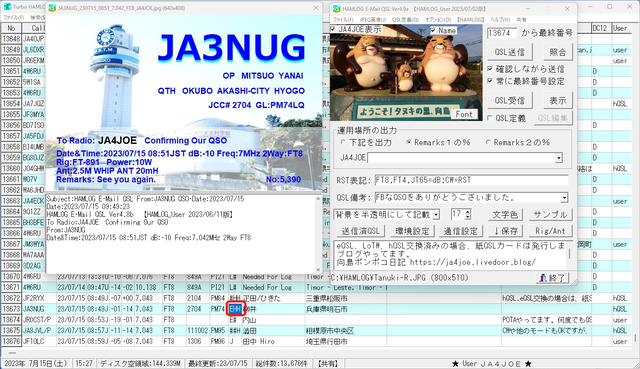Click the 【共有】 status bar entry
This screenshot has width=640, height=369.
[329, 364]
